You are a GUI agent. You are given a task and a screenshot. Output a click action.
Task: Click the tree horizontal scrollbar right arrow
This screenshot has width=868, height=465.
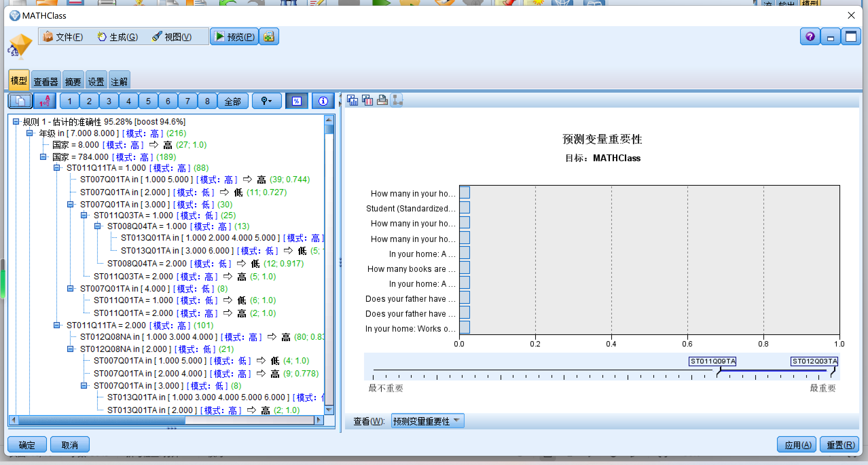319,420
